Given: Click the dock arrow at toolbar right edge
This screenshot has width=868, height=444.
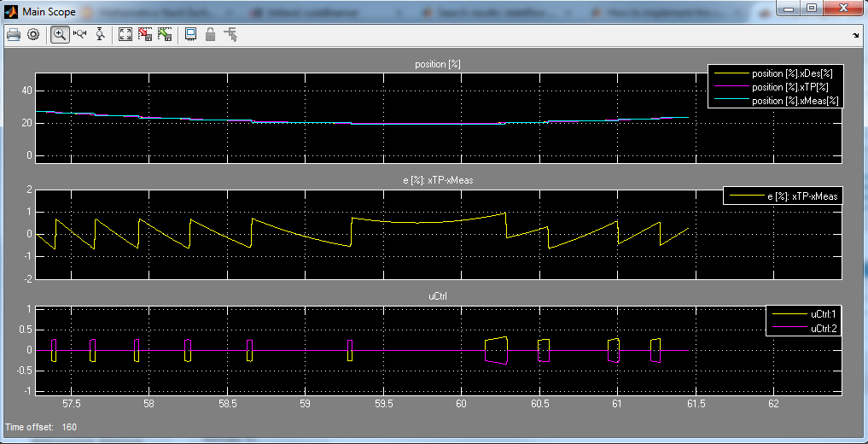Looking at the screenshot, I should (856, 36).
